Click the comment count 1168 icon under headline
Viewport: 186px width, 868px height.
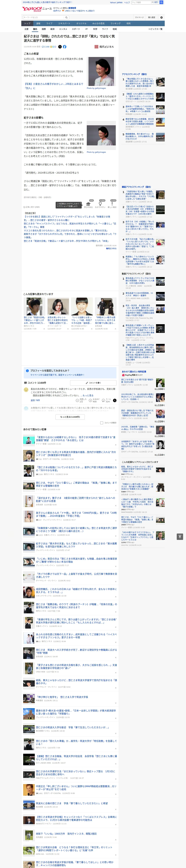(x=46, y=47)
